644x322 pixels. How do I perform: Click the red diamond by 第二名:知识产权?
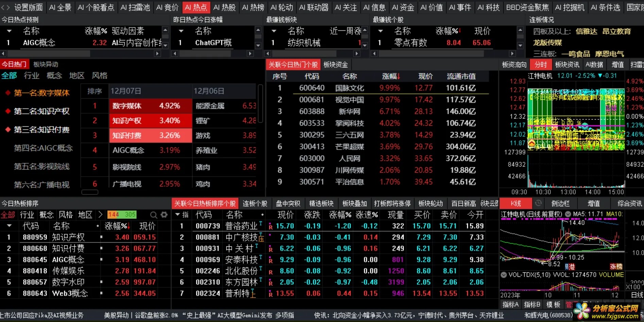tap(7, 111)
